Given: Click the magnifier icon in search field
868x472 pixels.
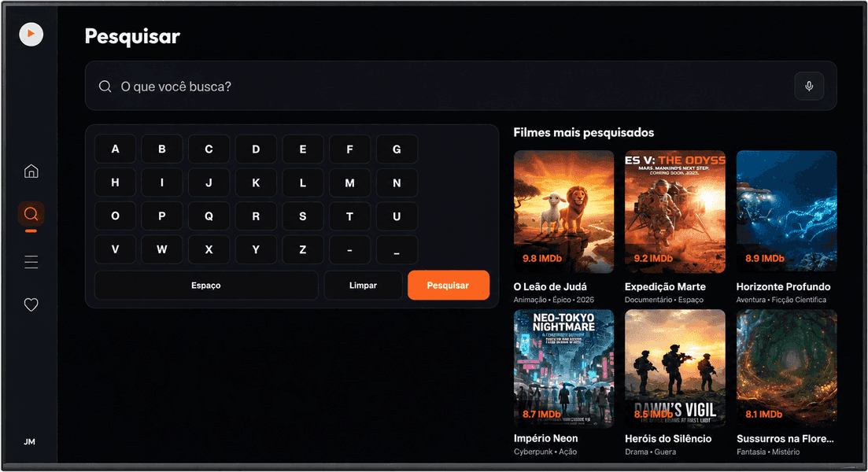Looking at the screenshot, I should (105, 87).
